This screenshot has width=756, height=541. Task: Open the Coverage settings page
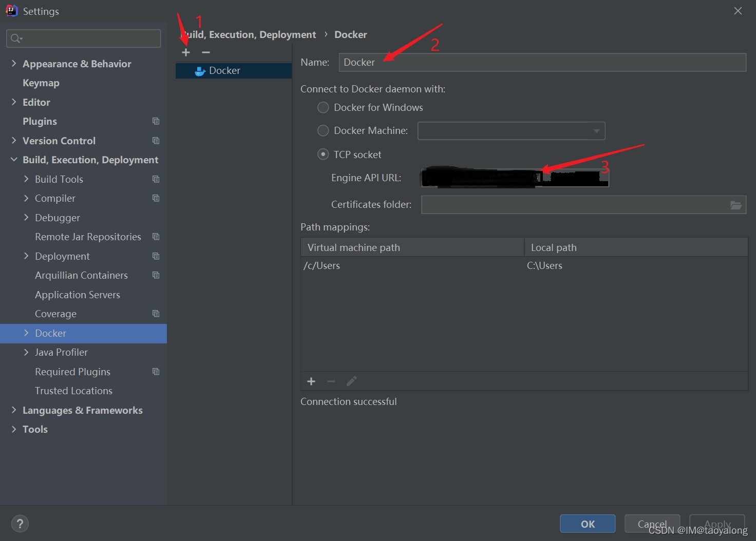(x=55, y=314)
